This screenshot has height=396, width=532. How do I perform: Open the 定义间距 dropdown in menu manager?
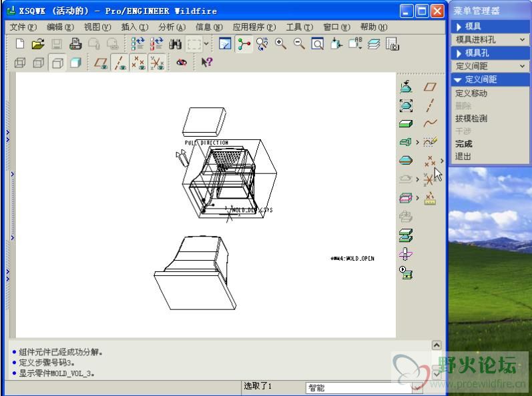pyautogui.click(x=490, y=66)
